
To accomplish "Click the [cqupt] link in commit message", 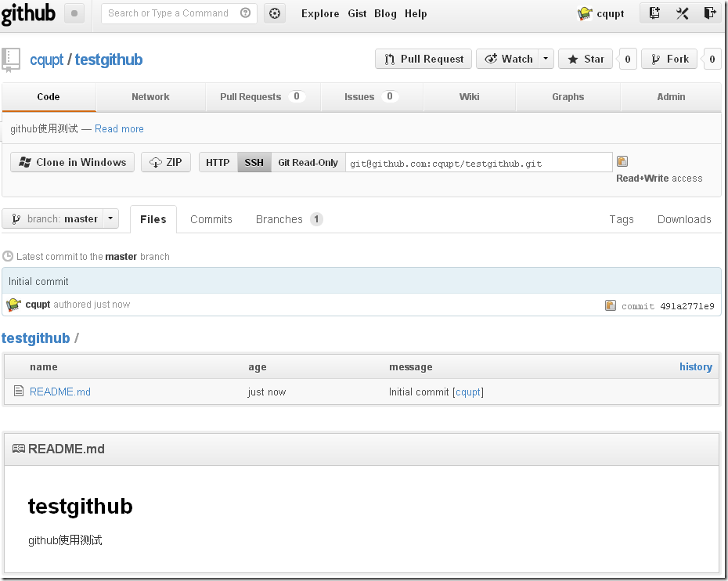I will click(468, 392).
